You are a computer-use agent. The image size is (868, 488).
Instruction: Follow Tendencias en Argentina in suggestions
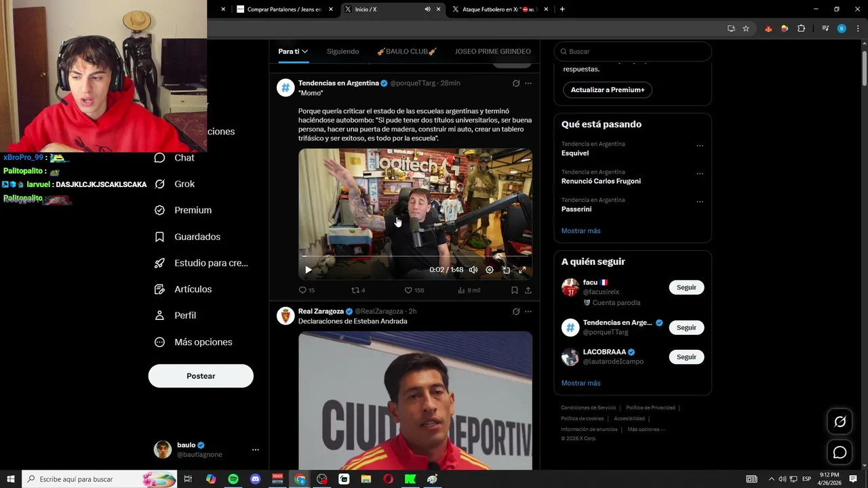[x=686, y=327]
